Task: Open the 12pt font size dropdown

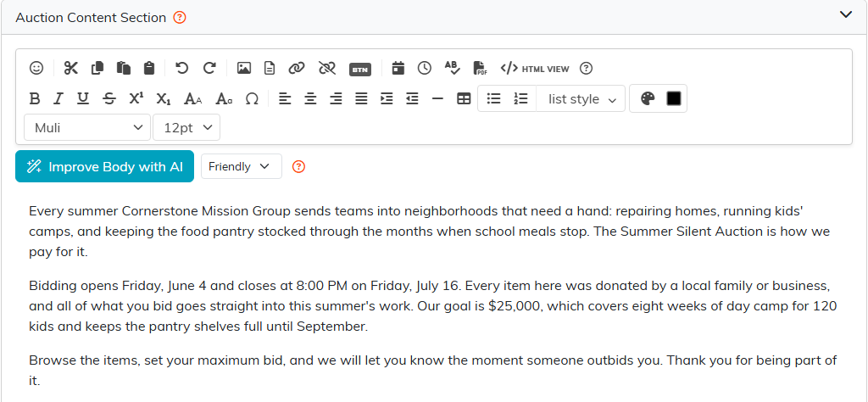Action: click(186, 127)
